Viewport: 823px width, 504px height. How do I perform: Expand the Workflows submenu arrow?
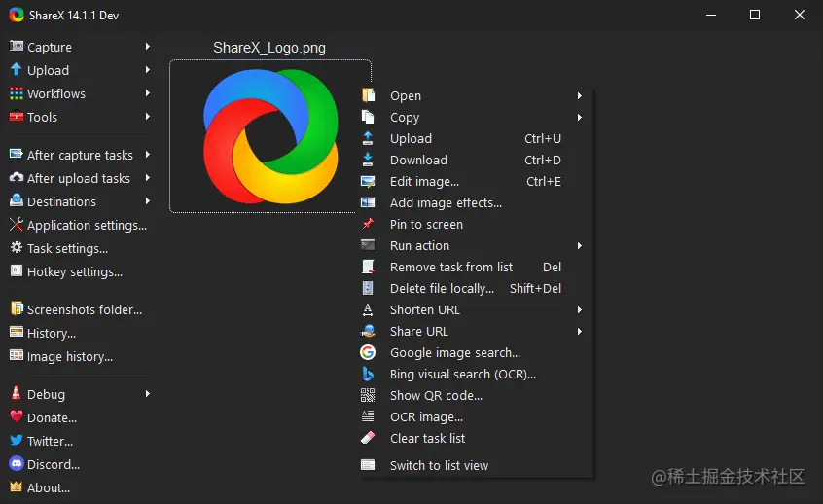[x=148, y=93]
